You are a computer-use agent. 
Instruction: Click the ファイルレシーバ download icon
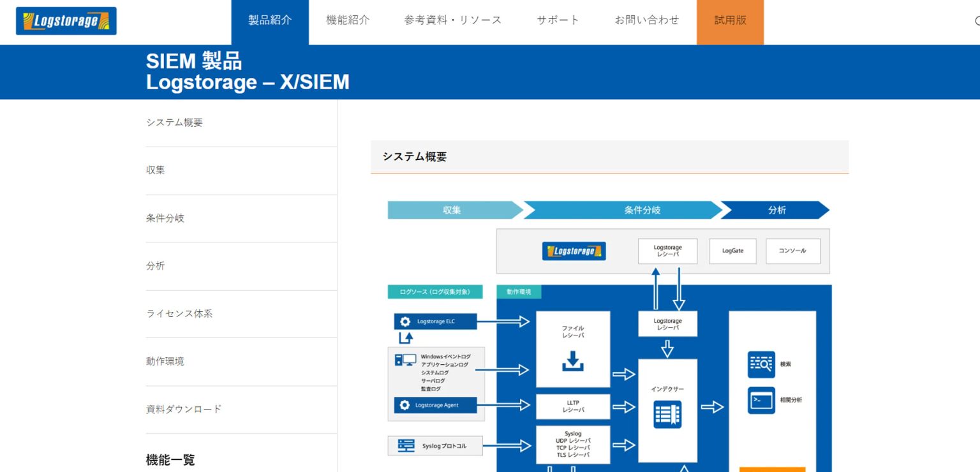click(573, 361)
